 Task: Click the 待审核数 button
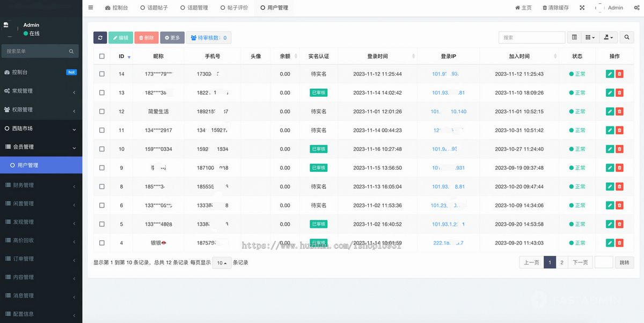click(x=208, y=38)
